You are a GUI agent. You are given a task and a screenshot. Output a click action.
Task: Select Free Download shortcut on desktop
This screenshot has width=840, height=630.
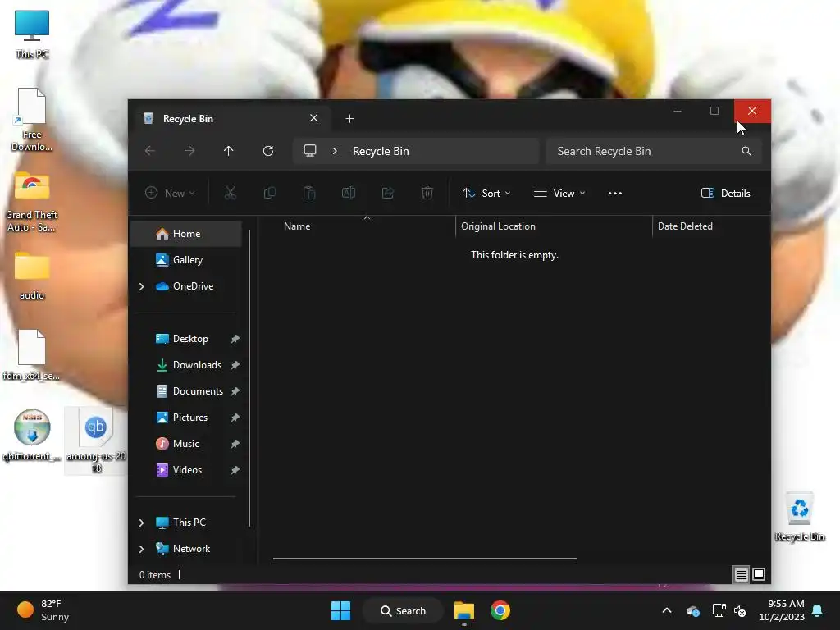point(32,120)
